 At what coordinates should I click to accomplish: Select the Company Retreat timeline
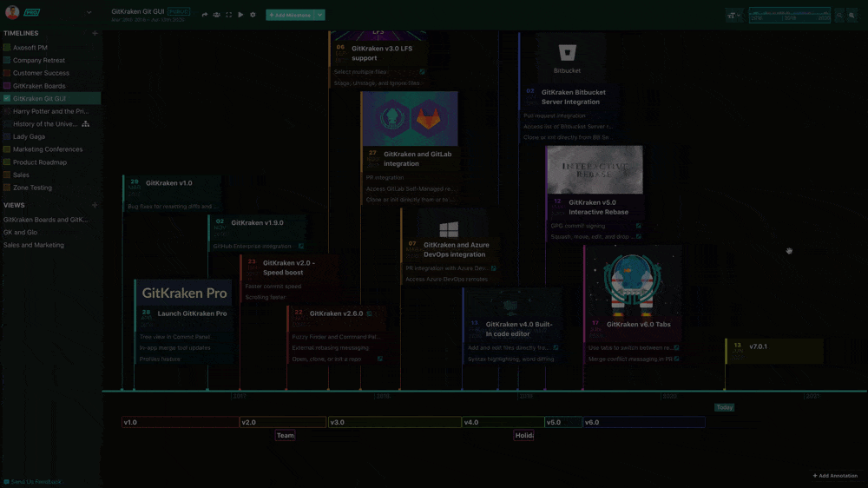39,61
